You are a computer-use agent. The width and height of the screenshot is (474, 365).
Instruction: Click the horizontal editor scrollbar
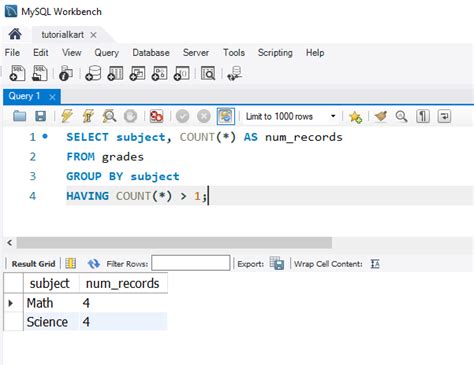point(174,242)
